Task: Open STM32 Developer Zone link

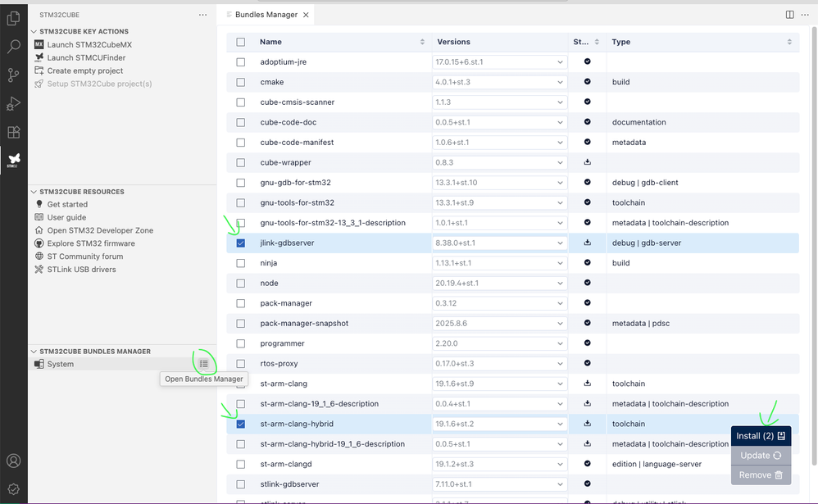Action: [x=100, y=230]
